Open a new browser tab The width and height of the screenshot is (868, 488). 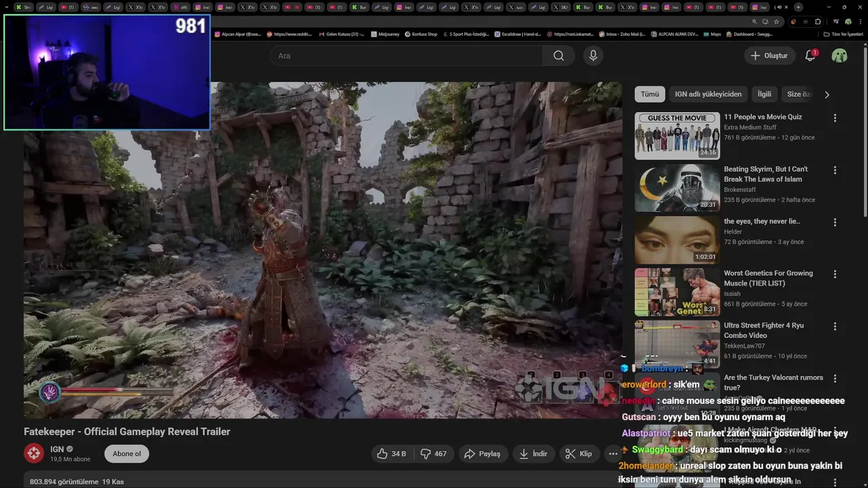pyautogui.click(x=798, y=7)
